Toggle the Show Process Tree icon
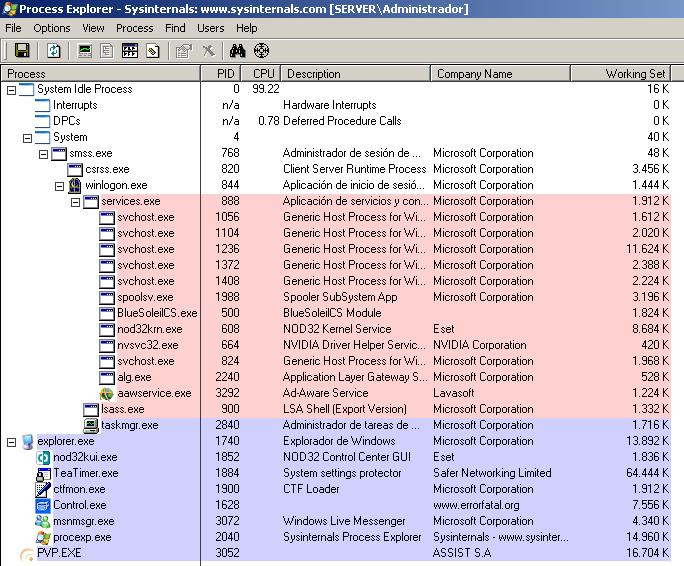684x566 pixels. pyautogui.click(x=107, y=51)
